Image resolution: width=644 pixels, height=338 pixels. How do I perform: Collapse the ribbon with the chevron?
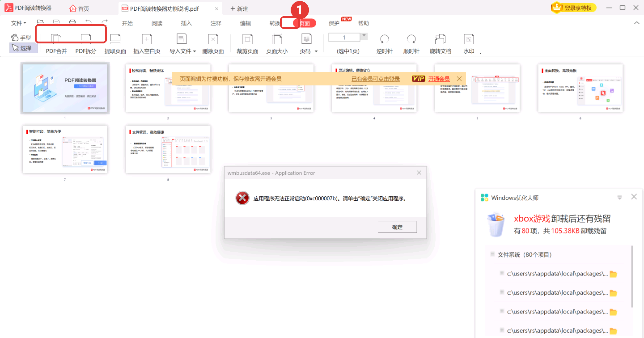(637, 23)
